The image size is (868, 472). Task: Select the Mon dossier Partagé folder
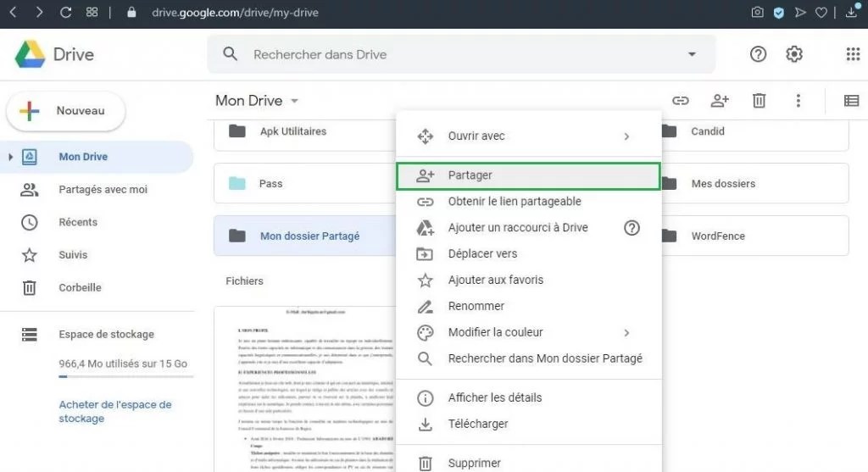(x=305, y=236)
